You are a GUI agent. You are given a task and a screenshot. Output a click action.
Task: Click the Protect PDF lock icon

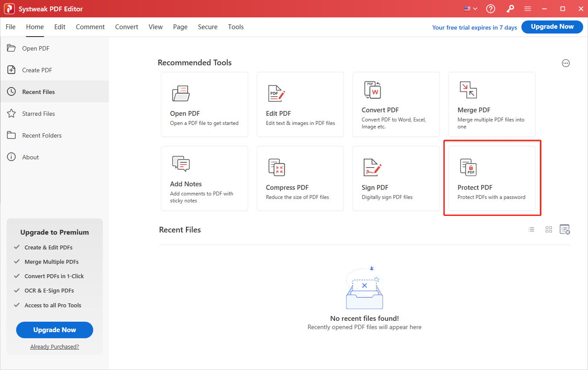click(x=468, y=167)
